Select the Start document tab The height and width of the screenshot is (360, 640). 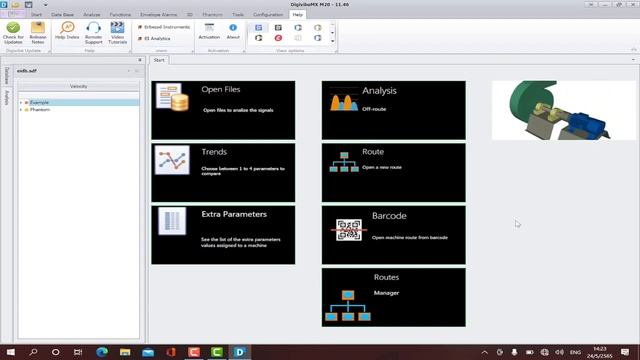159,60
